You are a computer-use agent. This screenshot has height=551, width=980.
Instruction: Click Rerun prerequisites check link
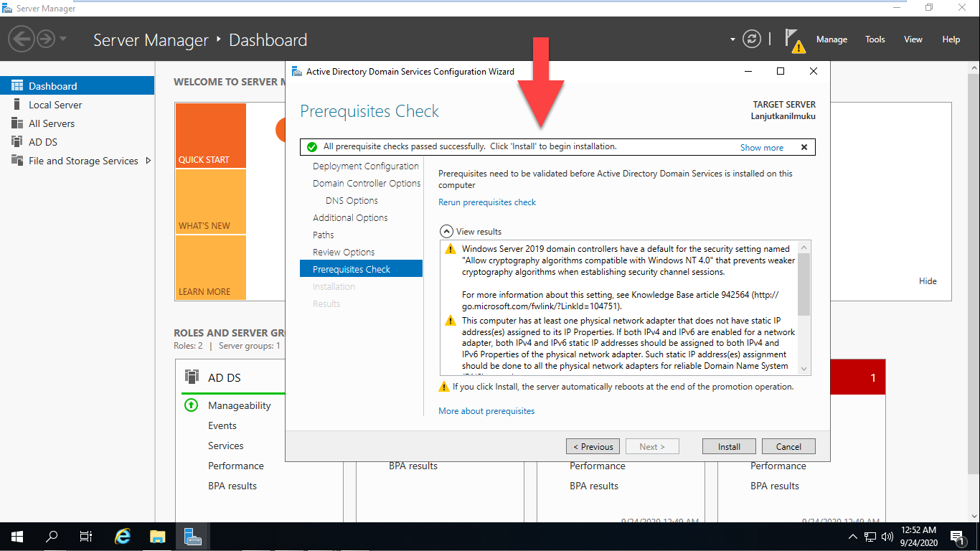(x=487, y=202)
